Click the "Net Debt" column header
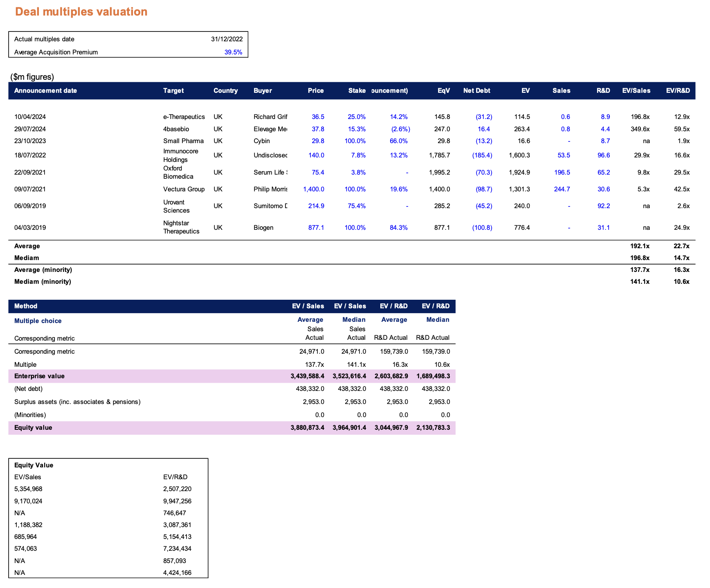 coord(476,91)
